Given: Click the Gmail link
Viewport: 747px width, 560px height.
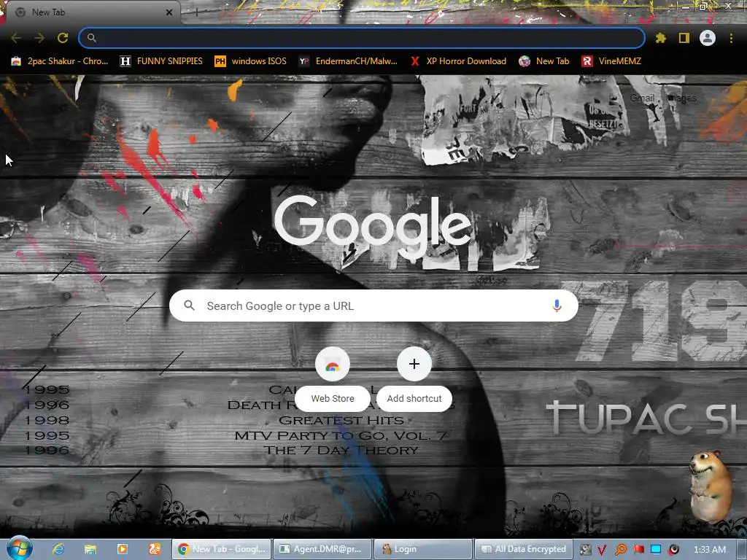Looking at the screenshot, I should click(642, 98).
